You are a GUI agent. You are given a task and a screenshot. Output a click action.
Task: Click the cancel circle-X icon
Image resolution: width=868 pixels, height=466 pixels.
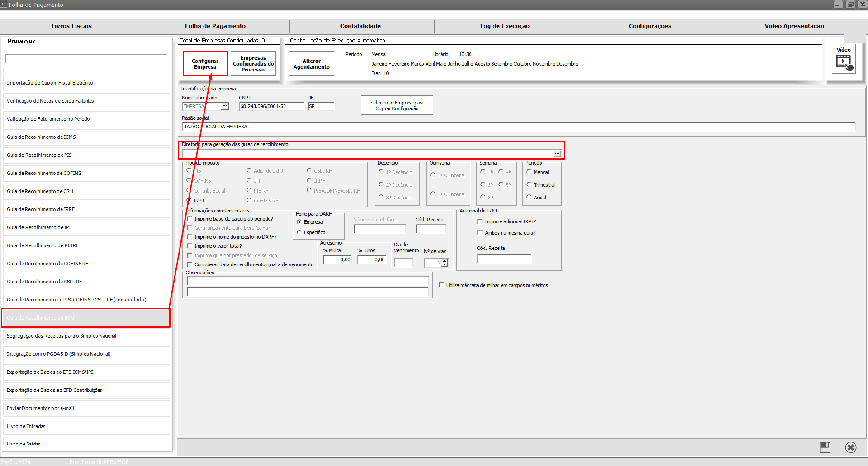(x=850, y=447)
